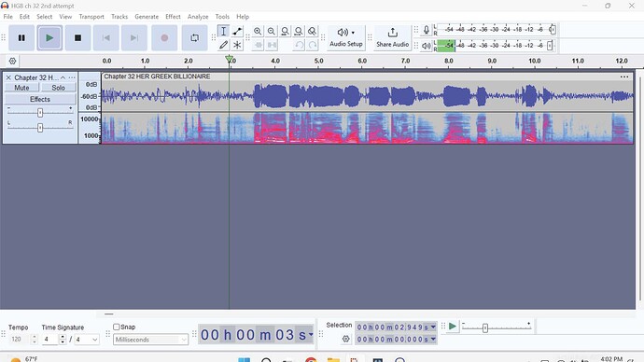Select the Envelope tool
Viewport: 644px width, 362px height.
pyautogui.click(x=237, y=31)
